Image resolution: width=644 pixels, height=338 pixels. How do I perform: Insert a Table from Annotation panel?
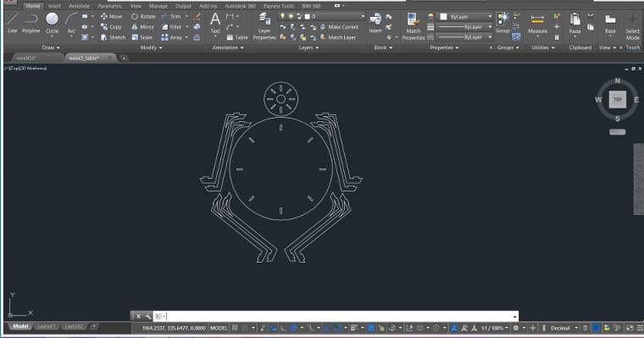237,37
